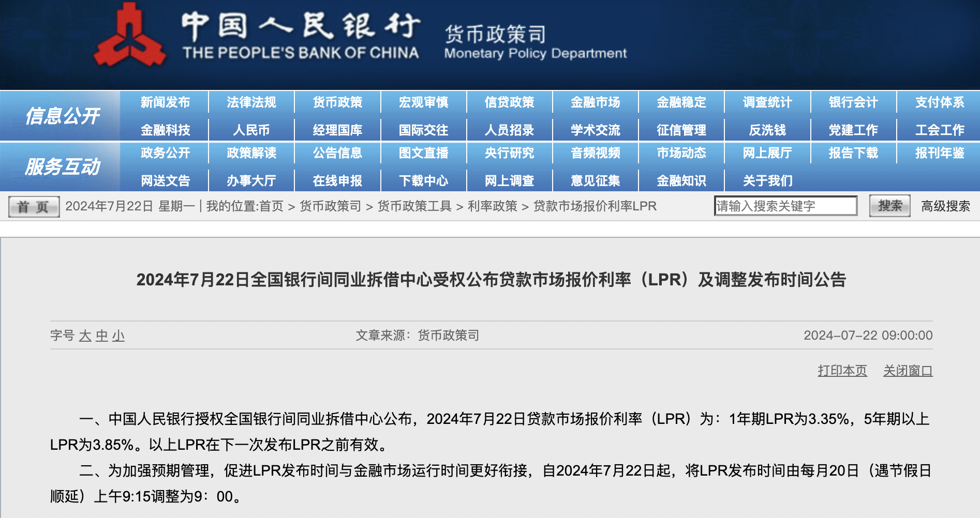Open 金融市场 navigation link
This screenshot has width=980, height=518.
[595, 102]
